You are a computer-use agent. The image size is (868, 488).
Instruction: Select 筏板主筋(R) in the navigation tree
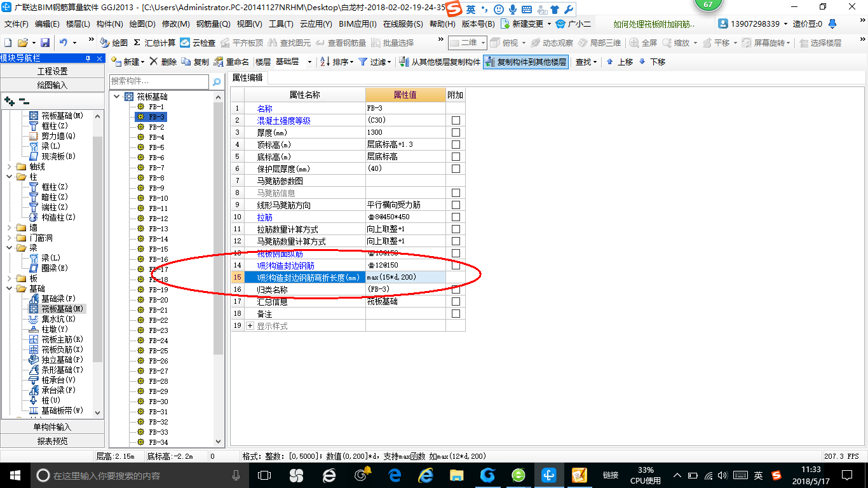(x=56, y=339)
